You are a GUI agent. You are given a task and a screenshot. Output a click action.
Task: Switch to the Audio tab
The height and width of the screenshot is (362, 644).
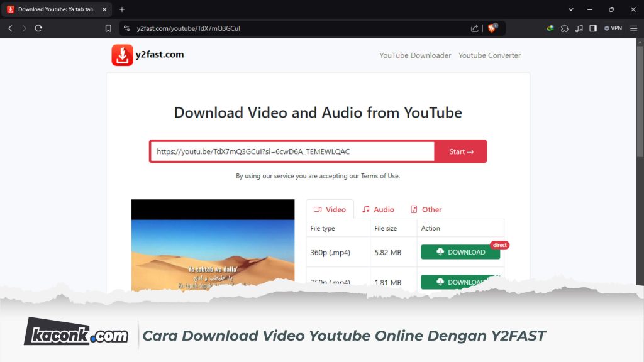(x=378, y=209)
